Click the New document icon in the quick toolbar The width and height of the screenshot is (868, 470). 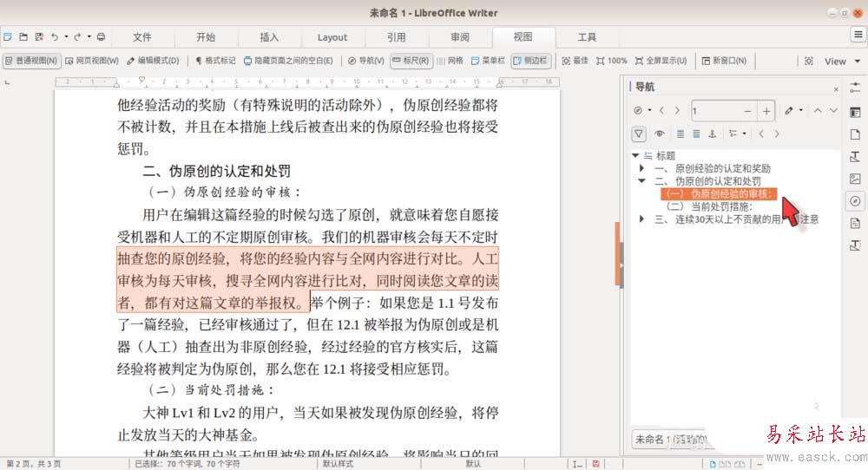tap(8, 37)
